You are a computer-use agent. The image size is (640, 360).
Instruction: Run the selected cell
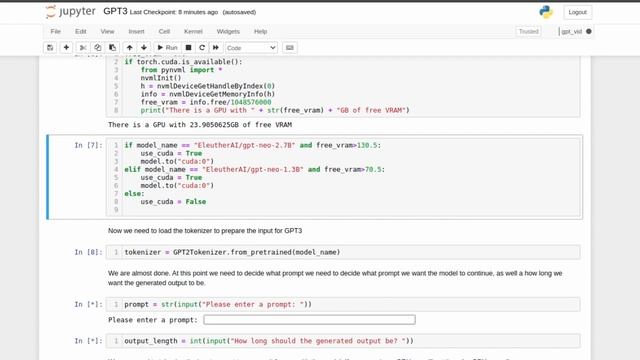click(x=167, y=48)
